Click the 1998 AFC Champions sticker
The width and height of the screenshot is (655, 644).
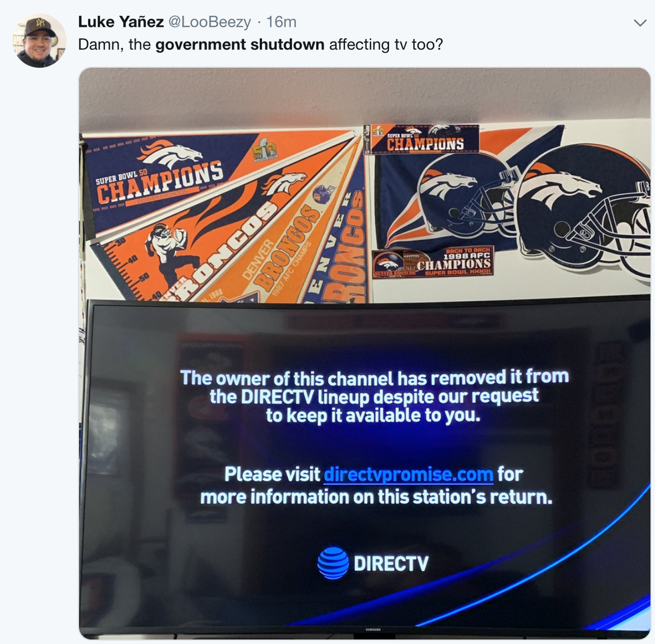[432, 261]
